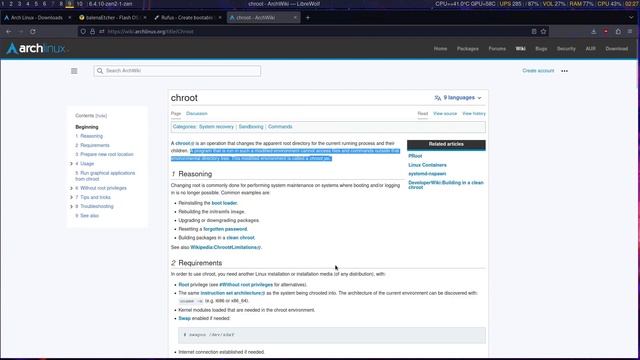Open Linux Containers related article
The height and width of the screenshot is (360, 640).
click(427, 165)
